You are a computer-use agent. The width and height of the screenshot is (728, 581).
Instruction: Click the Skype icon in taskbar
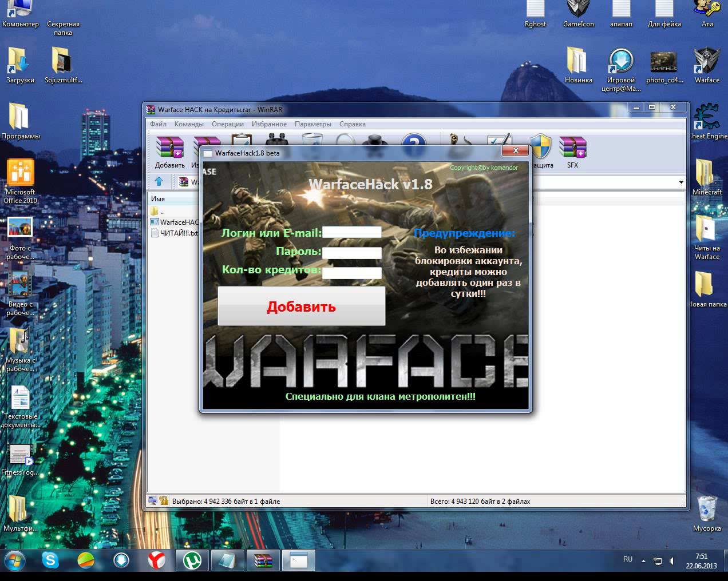tap(50, 560)
